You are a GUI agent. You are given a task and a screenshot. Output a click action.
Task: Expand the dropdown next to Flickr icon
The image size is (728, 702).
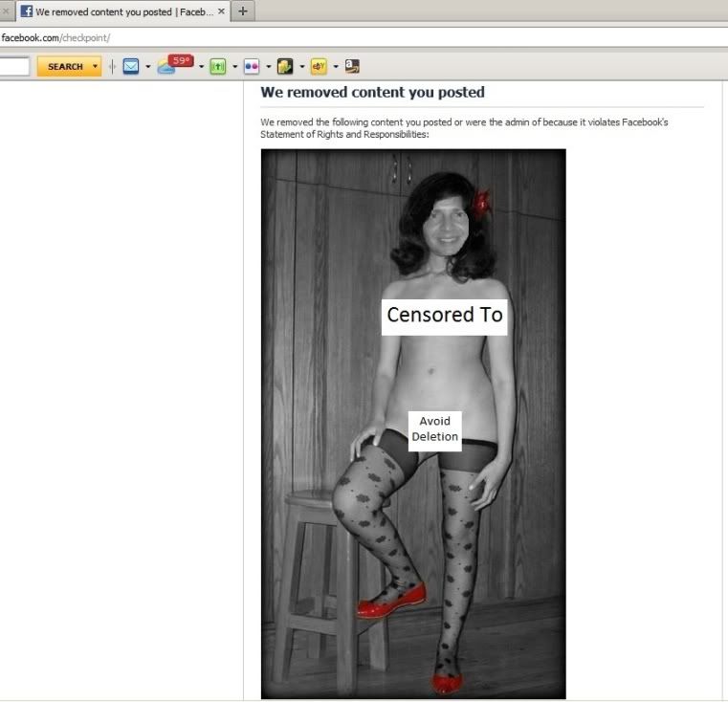coord(269,67)
